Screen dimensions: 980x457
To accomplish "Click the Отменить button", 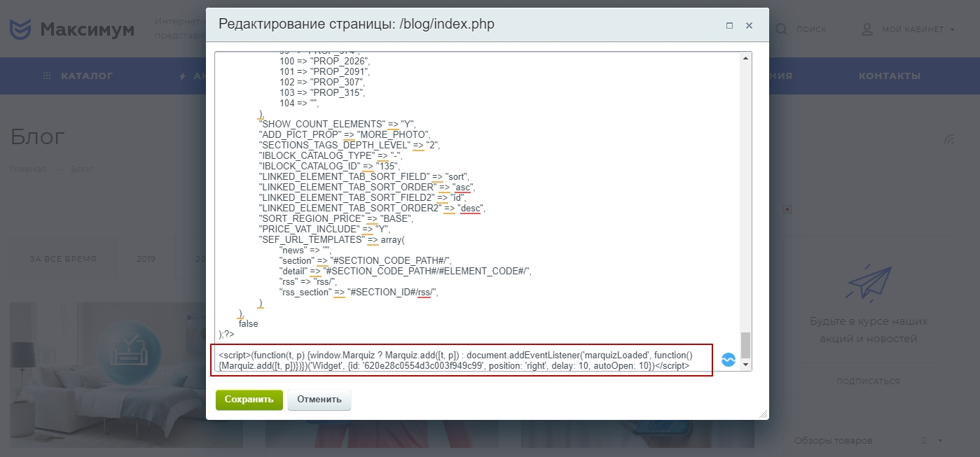I will coord(319,400).
